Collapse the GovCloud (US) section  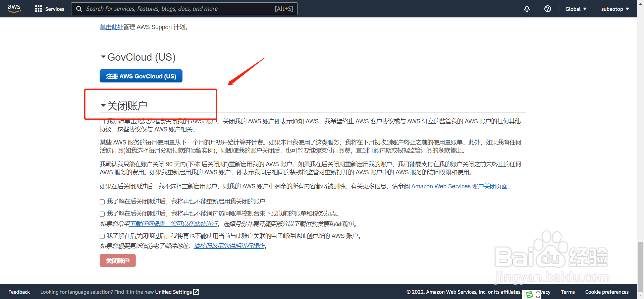click(x=103, y=57)
